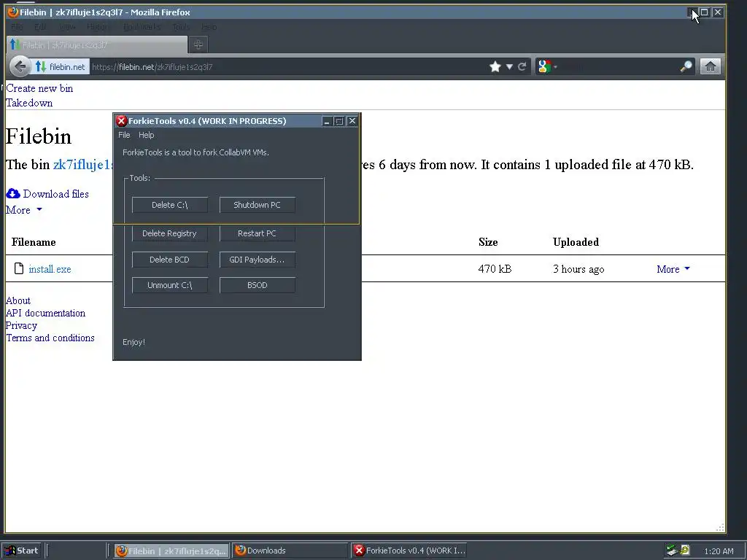The width and height of the screenshot is (747, 560).
Task: Click the tray icon next to the clock
Action: (x=684, y=550)
